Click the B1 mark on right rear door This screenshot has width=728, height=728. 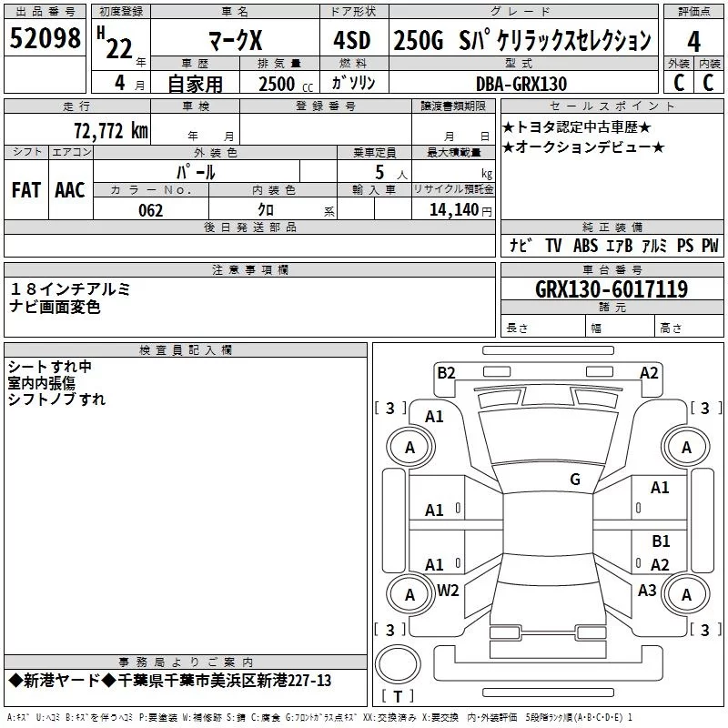(661, 541)
